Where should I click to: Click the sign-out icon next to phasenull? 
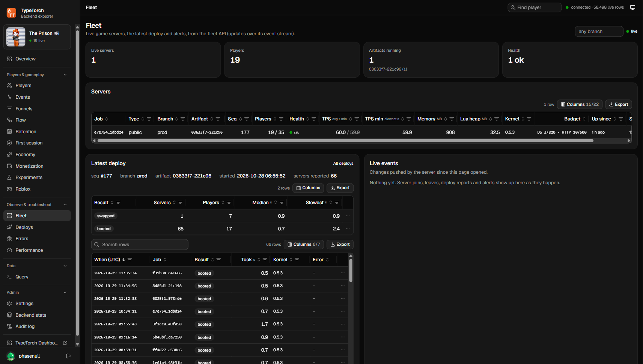coord(68,356)
